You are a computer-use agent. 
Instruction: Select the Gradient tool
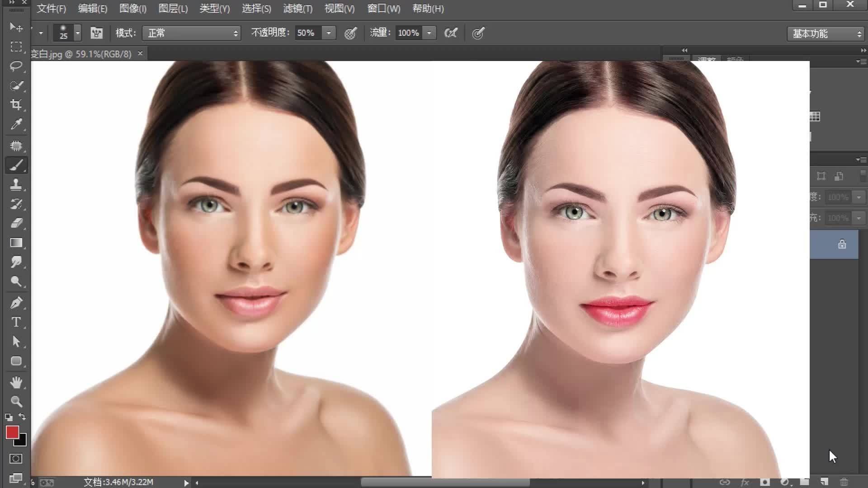point(16,243)
